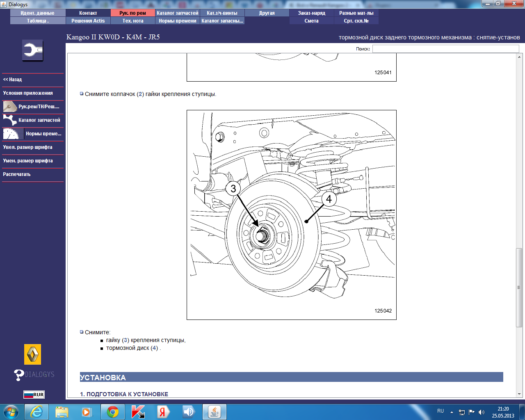Open the Заказ-наряд tab
The width and height of the screenshot is (525, 420).
[312, 13]
